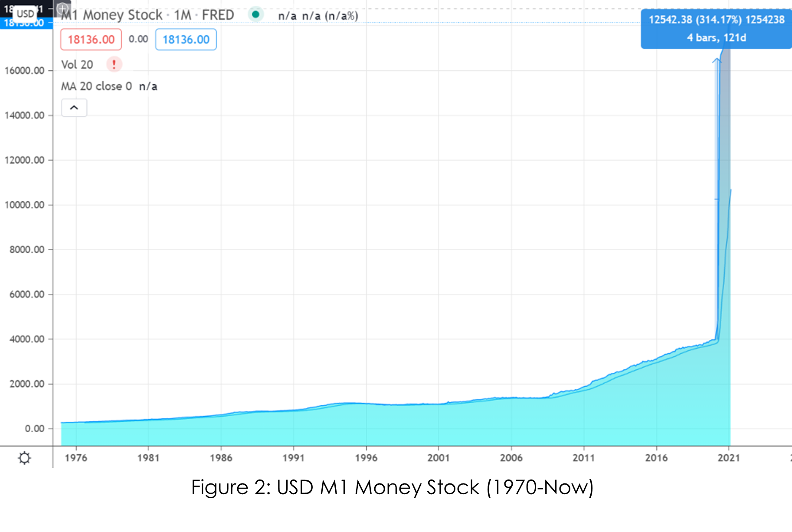This screenshot has height=532, width=792.
Task: Select the MA 20 close indicator label
Action: point(96,86)
